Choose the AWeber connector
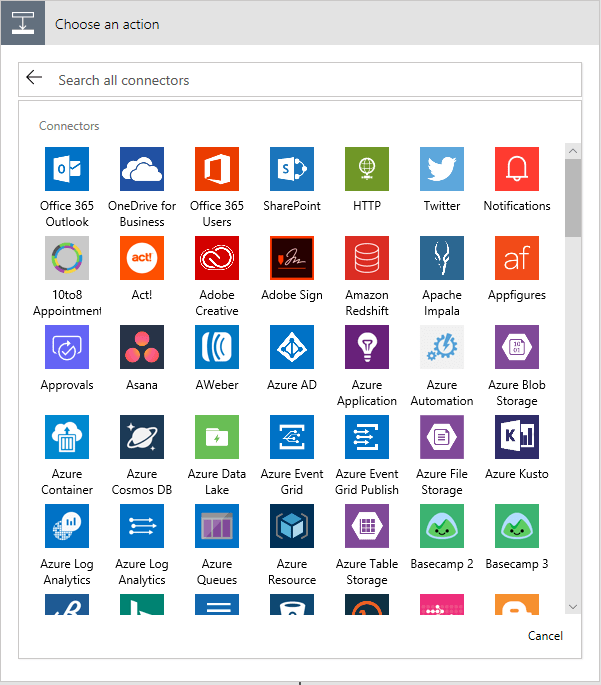Screen dimensions: 601x685 point(217,347)
